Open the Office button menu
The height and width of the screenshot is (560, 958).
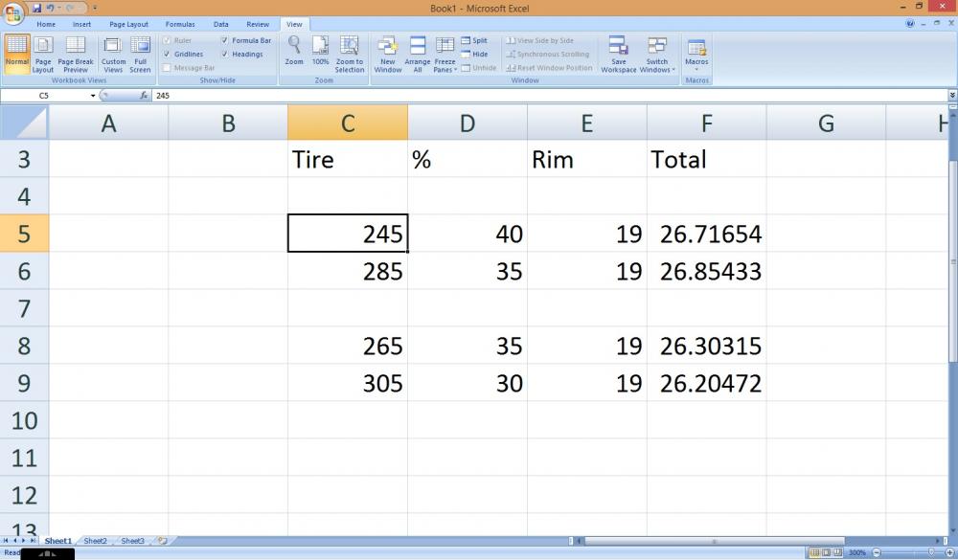click(x=12, y=12)
